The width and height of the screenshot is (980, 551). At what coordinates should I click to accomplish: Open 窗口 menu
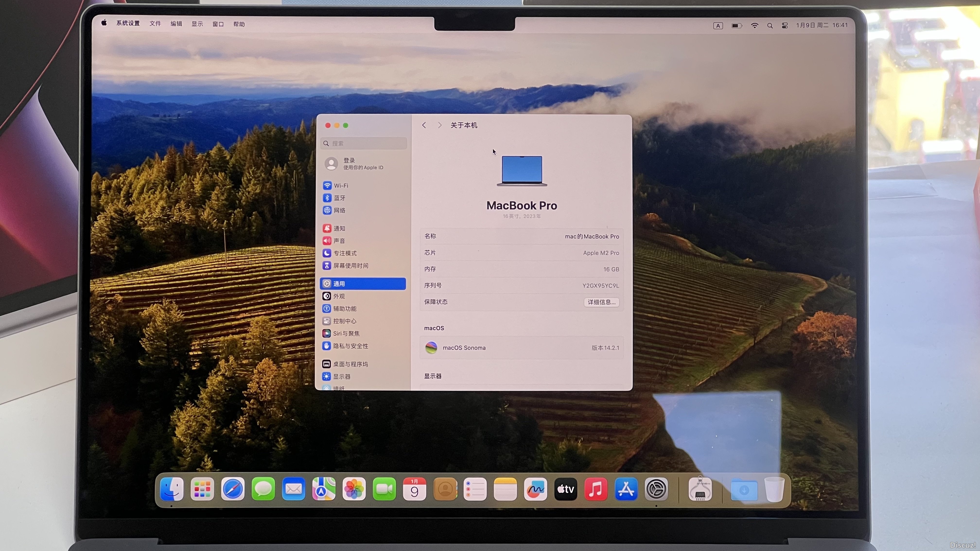pyautogui.click(x=218, y=24)
